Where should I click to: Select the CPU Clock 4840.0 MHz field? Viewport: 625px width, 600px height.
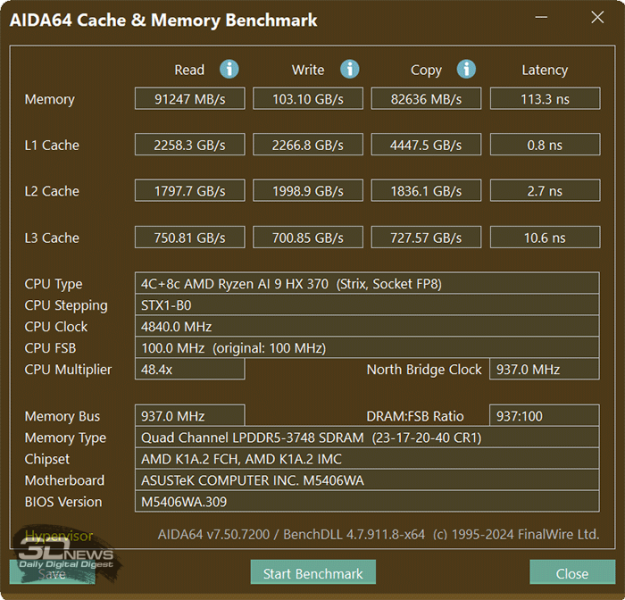pyautogui.click(x=366, y=326)
